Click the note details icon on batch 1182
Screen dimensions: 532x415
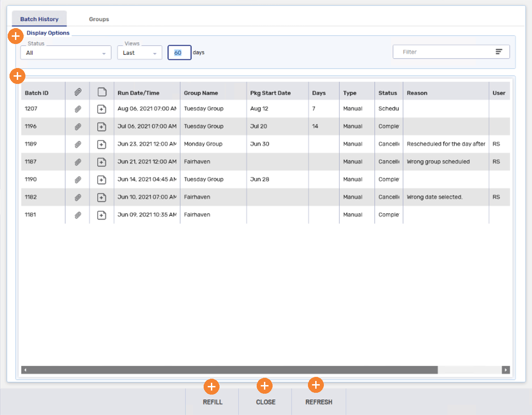(102, 197)
